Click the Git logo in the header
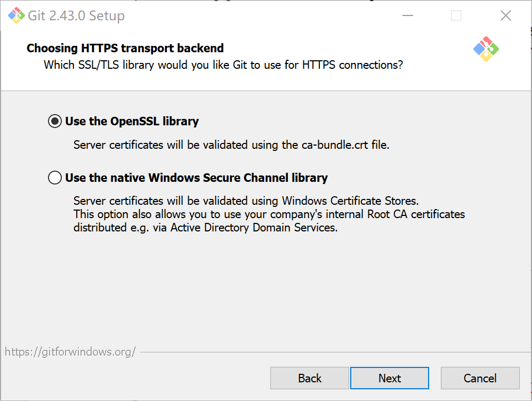The height and width of the screenshot is (401, 532). point(486,49)
